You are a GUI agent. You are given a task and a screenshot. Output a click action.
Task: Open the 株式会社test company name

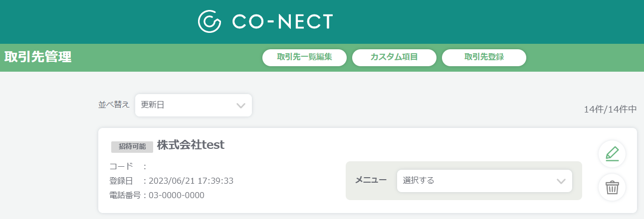pos(191,145)
